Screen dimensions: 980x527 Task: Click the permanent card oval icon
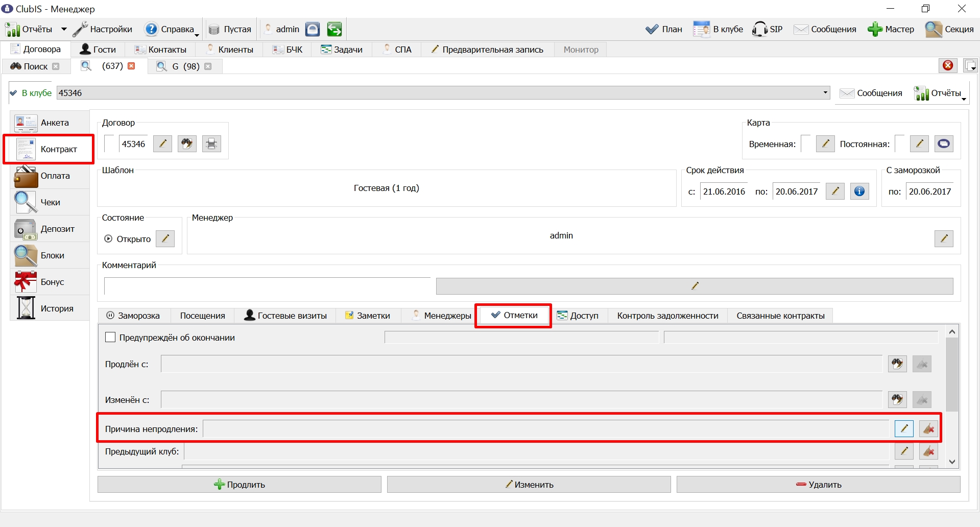(944, 144)
